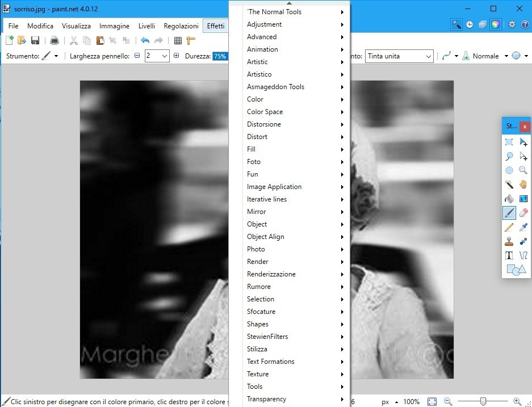
Task: Expand the Tinta unita fill dropdown
Action: pos(428,56)
